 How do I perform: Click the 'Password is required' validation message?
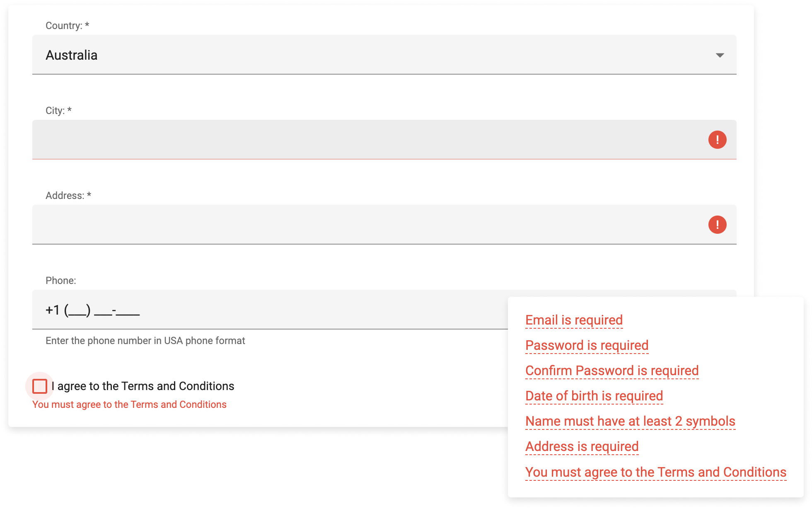587,345
